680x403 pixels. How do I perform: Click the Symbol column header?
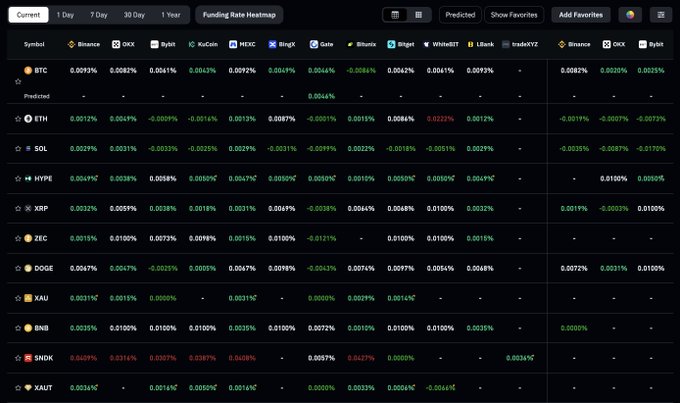pyautogui.click(x=34, y=44)
